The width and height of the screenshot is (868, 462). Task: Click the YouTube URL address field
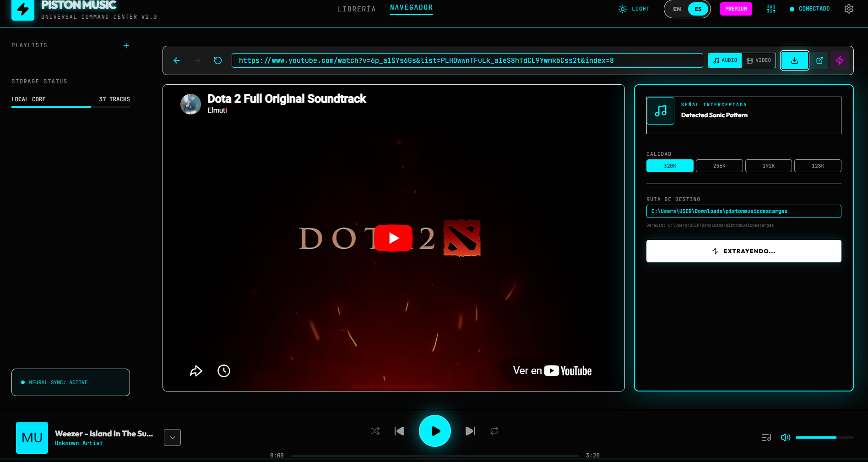467,60
